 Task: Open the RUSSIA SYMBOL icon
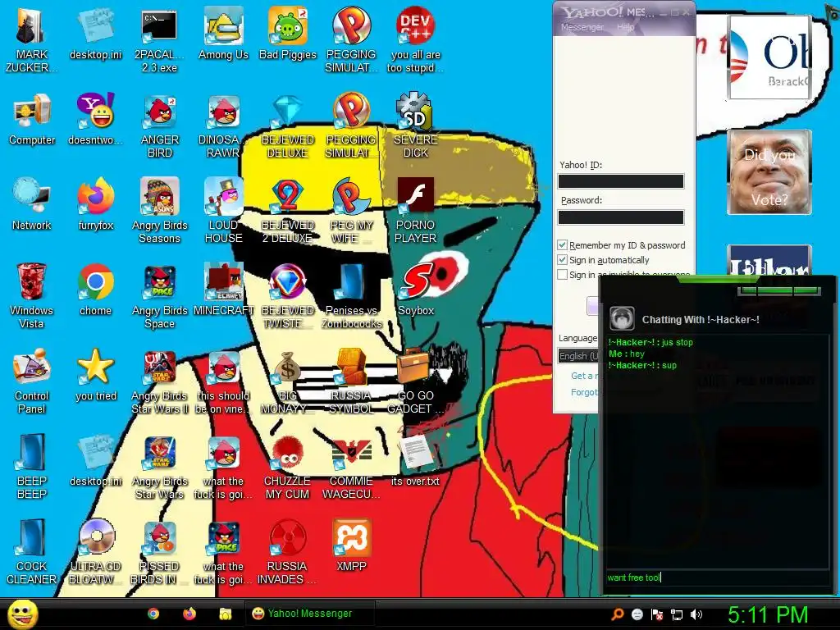pyautogui.click(x=351, y=381)
